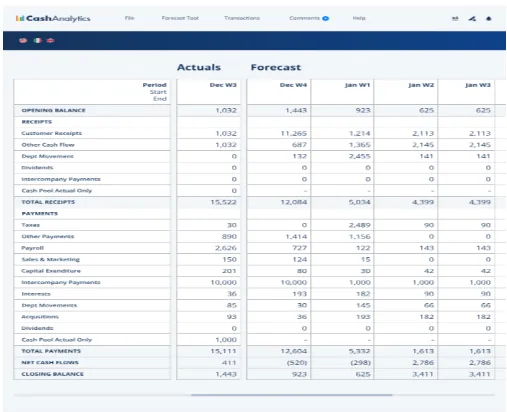This screenshot has height=412, width=507.
Task: Click the CashAnalytics logo
Action: (53, 18)
